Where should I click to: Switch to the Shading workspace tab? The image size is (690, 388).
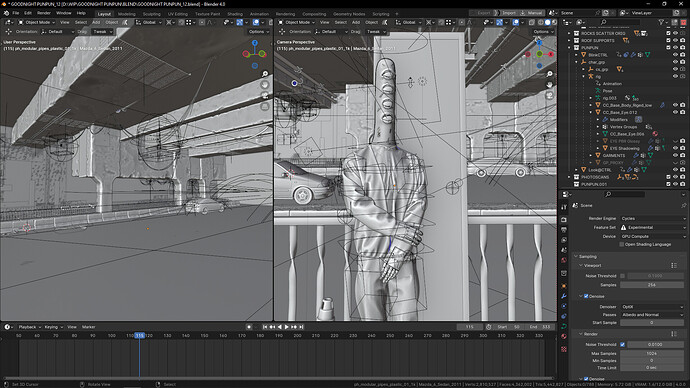pyautogui.click(x=235, y=14)
